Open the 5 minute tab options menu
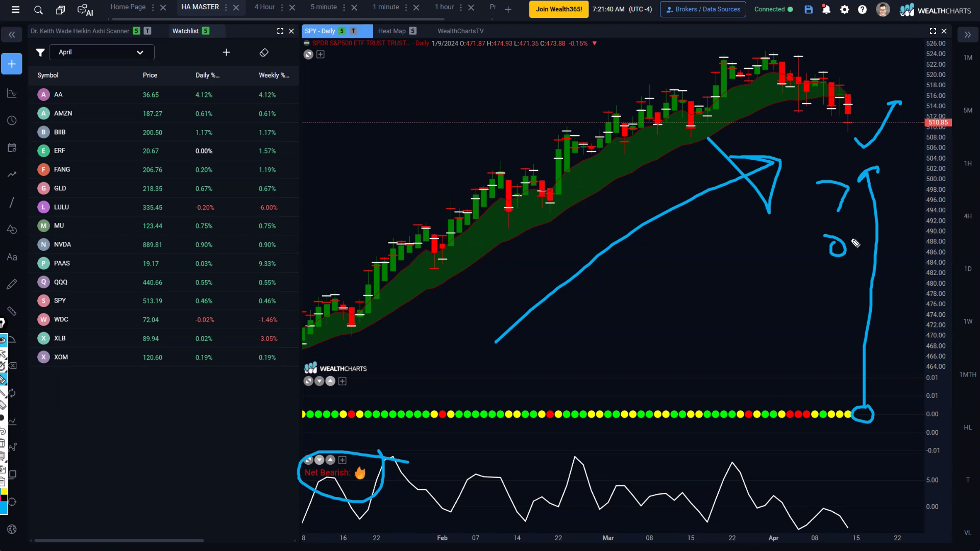Viewport: 980px width, 551px height. tap(344, 7)
